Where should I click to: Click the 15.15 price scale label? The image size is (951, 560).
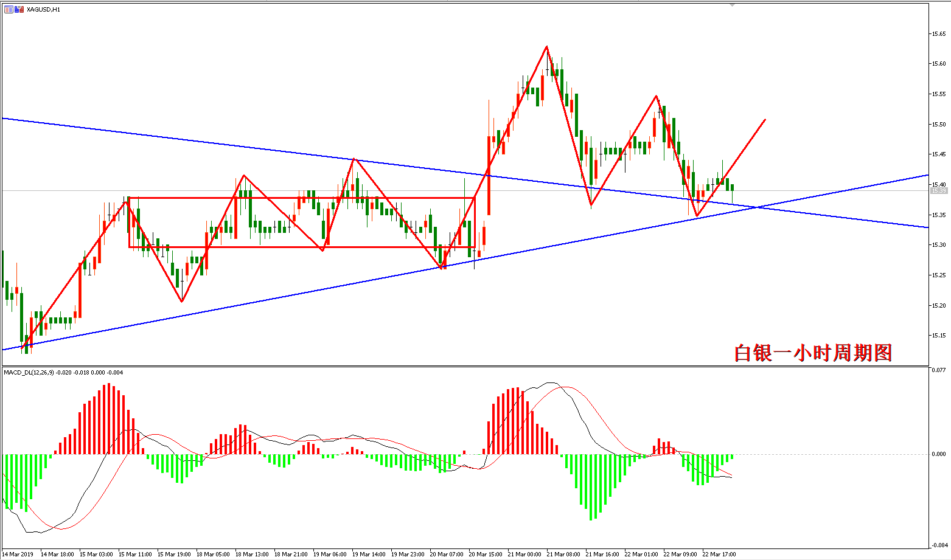939,336
